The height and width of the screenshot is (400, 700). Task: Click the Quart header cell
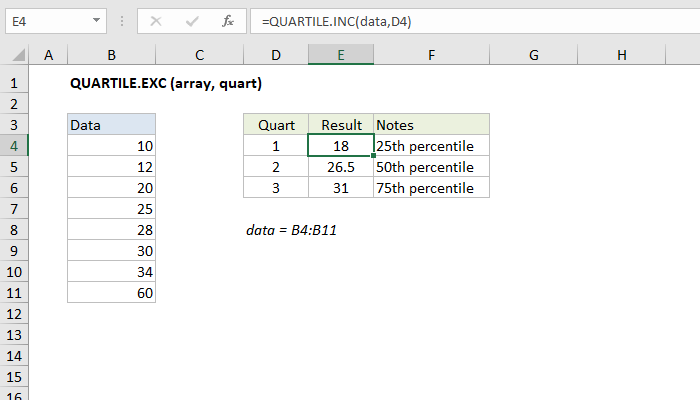(x=276, y=125)
